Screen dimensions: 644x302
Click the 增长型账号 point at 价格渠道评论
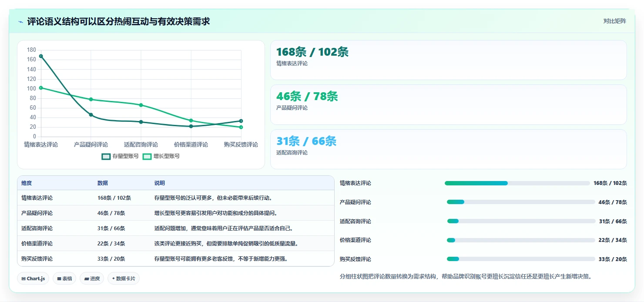click(x=191, y=121)
